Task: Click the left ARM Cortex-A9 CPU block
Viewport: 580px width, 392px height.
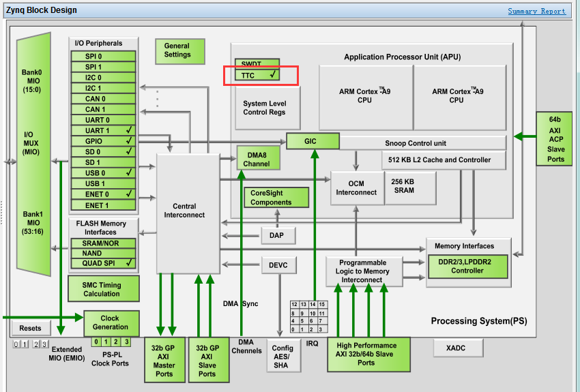Action: 366,97
